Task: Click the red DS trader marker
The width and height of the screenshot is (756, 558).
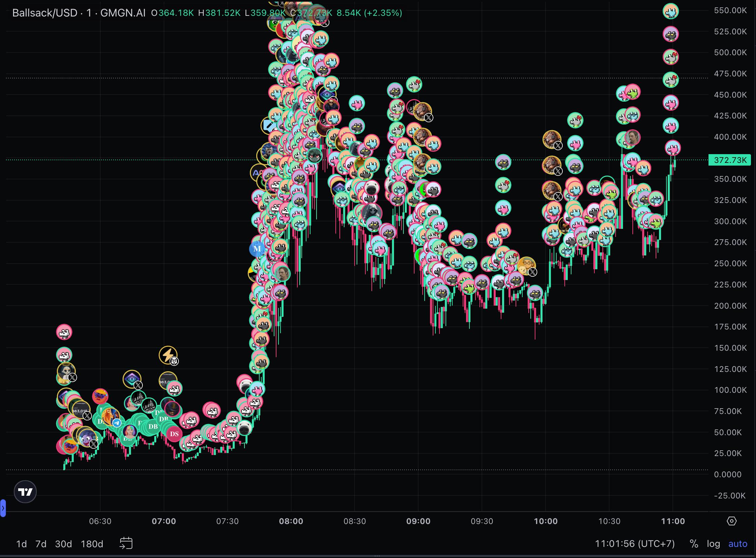Action: [x=174, y=434]
